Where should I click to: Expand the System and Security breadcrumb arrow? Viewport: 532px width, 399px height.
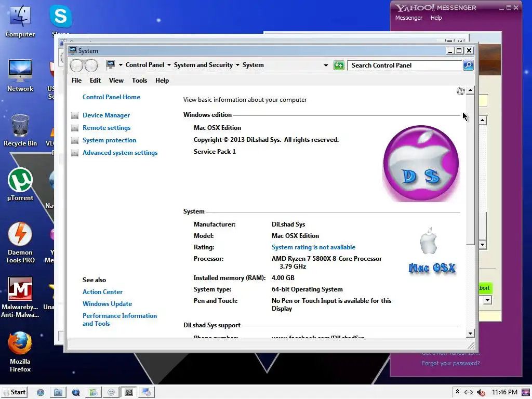click(237, 65)
